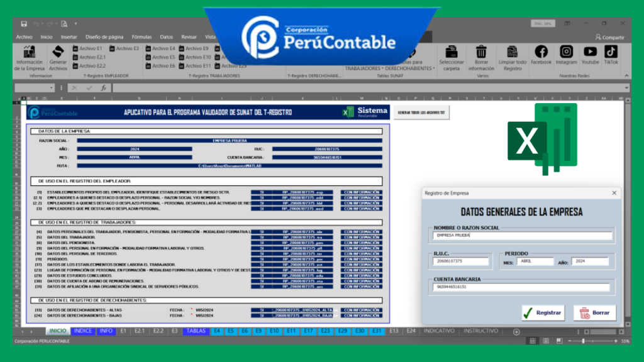Click the AÑO period input field
The image size is (644, 362).
click(x=590, y=261)
